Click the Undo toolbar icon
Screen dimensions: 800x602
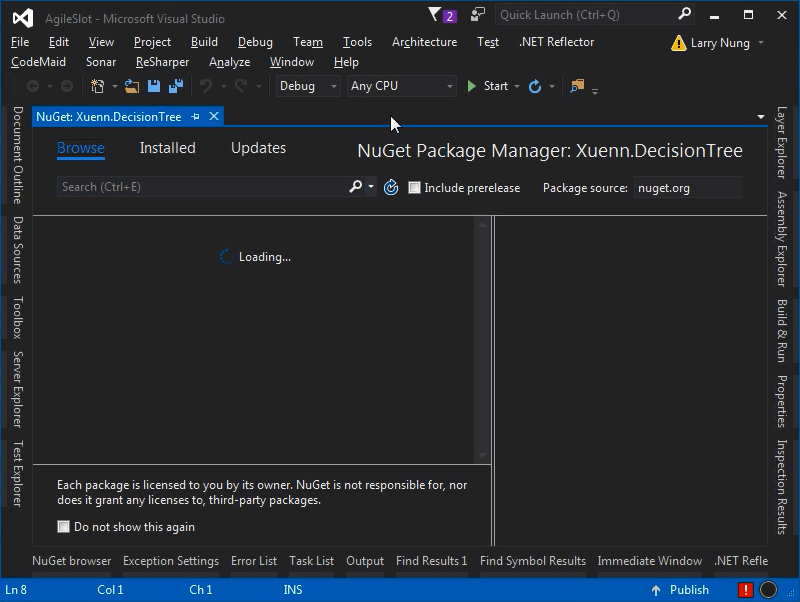tap(206, 86)
